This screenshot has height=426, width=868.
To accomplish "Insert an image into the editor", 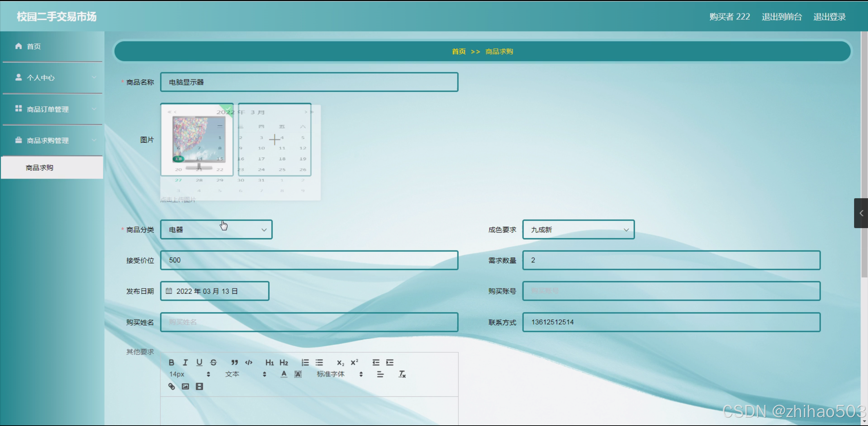I will (x=185, y=386).
